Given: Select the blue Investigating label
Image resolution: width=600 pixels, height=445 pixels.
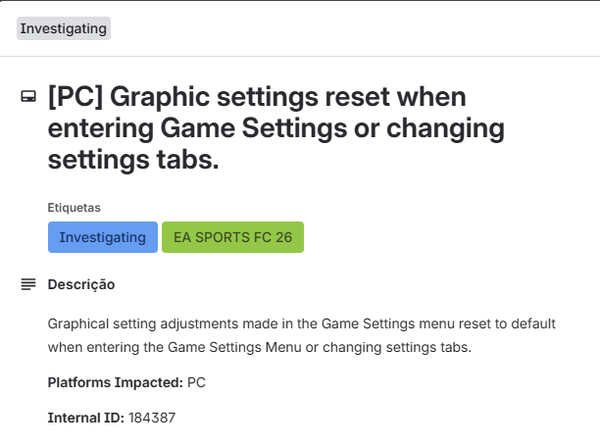Looking at the screenshot, I should point(102,237).
